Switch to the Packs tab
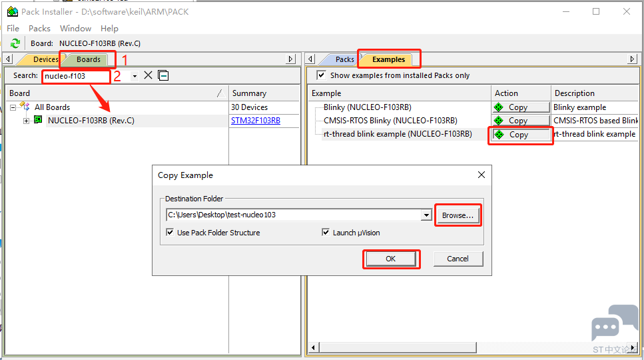The height and width of the screenshot is (360, 644). point(344,59)
